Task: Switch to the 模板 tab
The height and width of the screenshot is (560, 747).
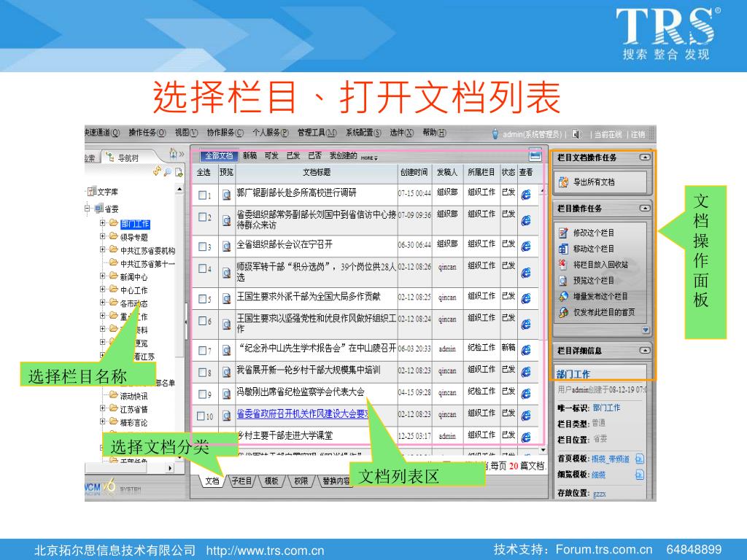Action: pos(271,481)
